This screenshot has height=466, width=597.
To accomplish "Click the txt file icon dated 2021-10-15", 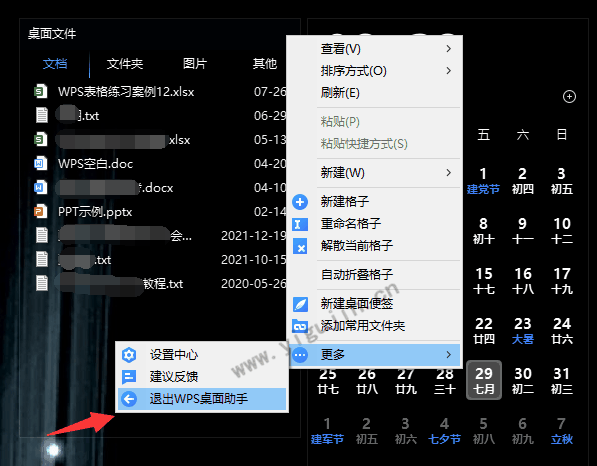I will [x=42, y=259].
